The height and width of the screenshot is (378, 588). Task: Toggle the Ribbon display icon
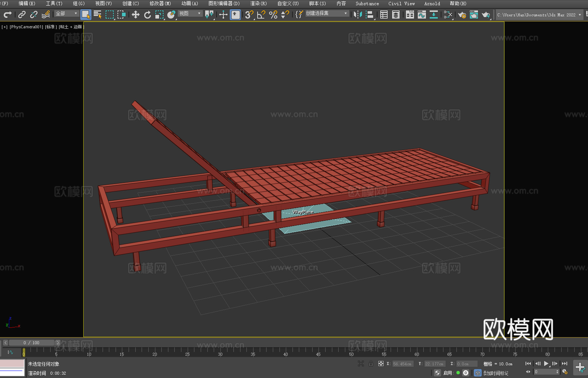tap(410, 14)
